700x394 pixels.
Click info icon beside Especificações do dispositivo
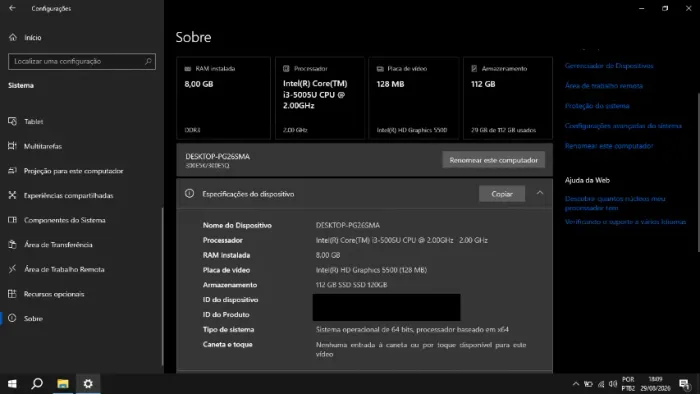[x=189, y=194]
